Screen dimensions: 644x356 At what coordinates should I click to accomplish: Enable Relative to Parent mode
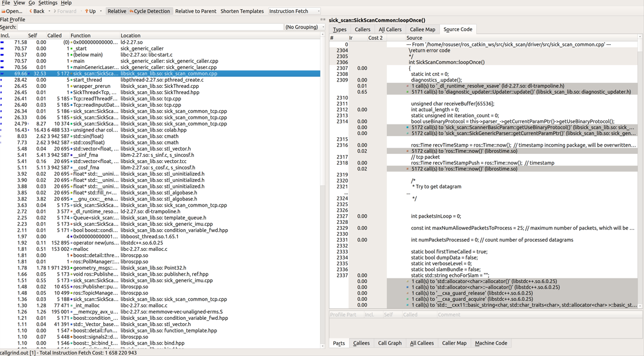click(x=196, y=11)
